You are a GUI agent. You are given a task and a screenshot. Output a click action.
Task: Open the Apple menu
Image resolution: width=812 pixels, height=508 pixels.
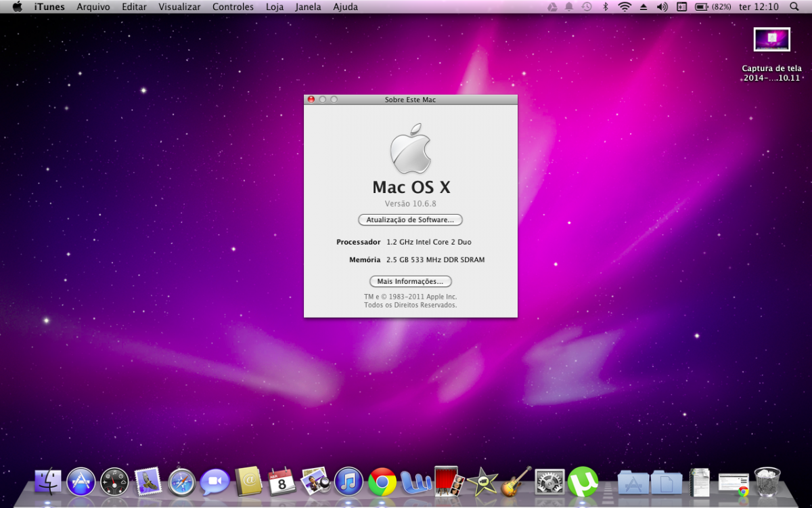point(18,7)
